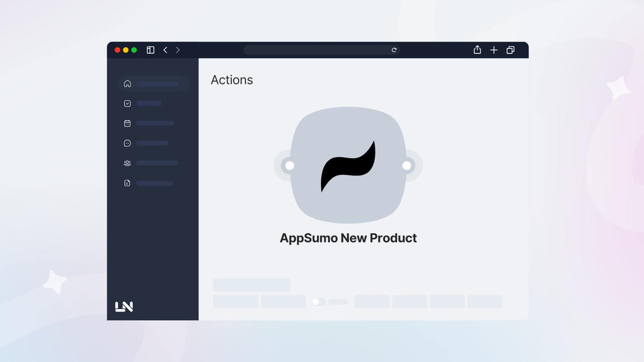Click the left connector dot of AppSumo node
This screenshot has height=362, width=644.
pyautogui.click(x=290, y=165)
